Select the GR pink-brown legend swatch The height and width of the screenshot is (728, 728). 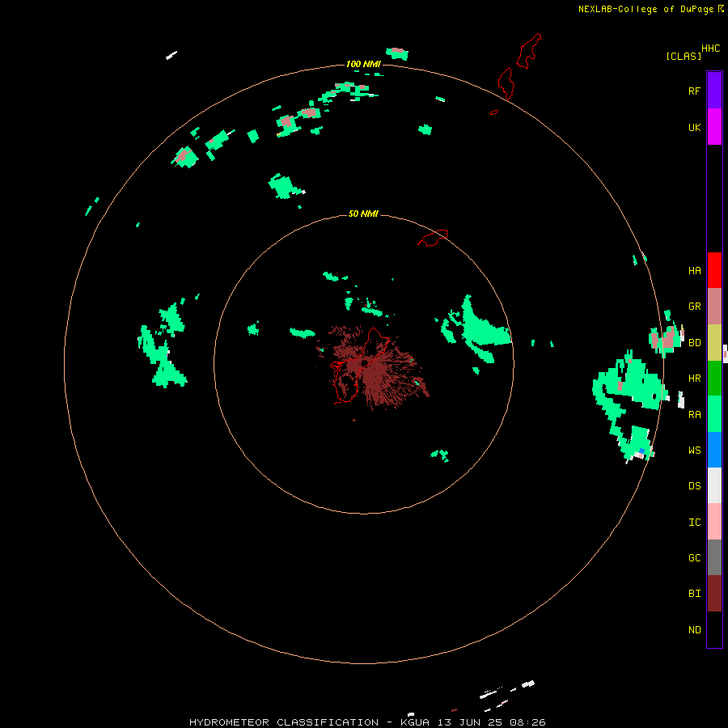[x=714, y=307]
